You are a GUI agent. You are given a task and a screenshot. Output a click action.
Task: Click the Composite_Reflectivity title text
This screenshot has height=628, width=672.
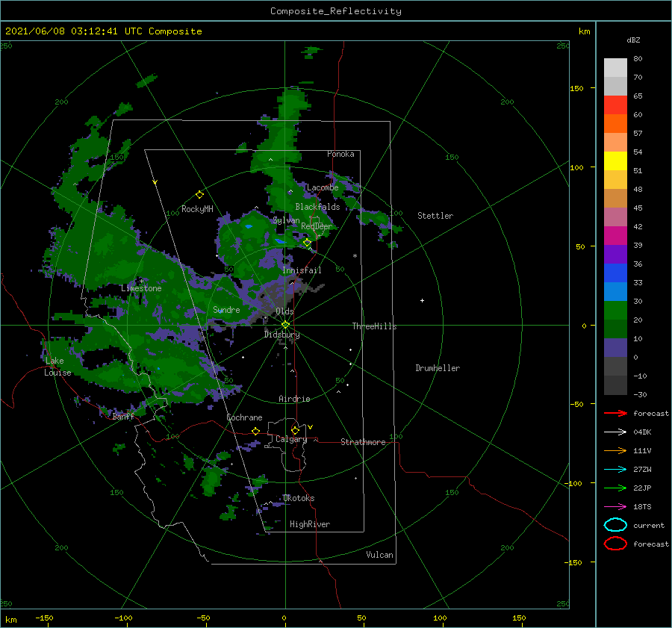click(336, 11)
